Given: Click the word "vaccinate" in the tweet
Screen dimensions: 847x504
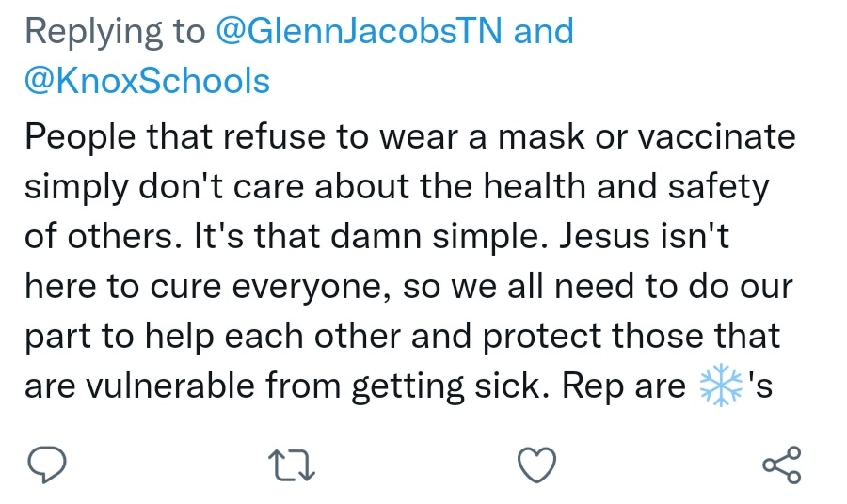Looking at the screenshot, I should tap(716, 137).
